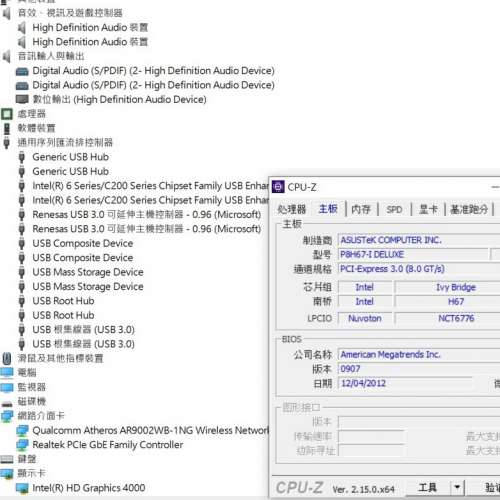The height and width of the screenshot is (500, 500).
Task: Click the H67 southbridge value
Action: coord(456,302)
